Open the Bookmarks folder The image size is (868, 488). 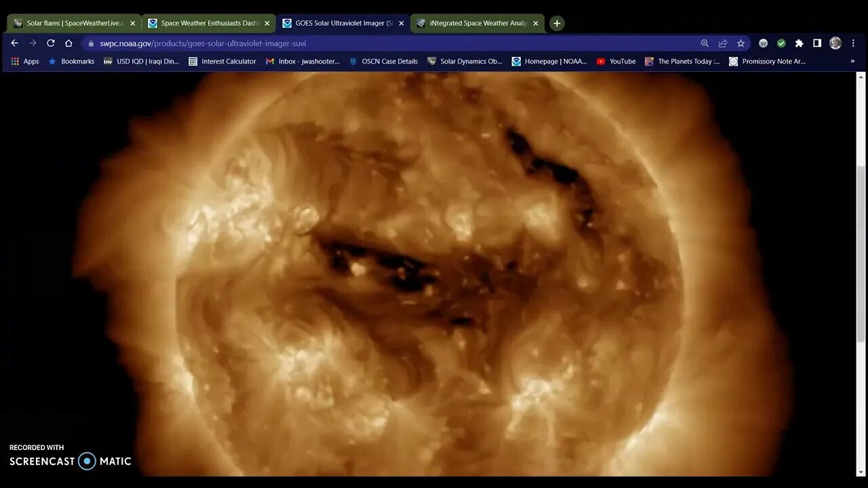(x=71, y=61)
